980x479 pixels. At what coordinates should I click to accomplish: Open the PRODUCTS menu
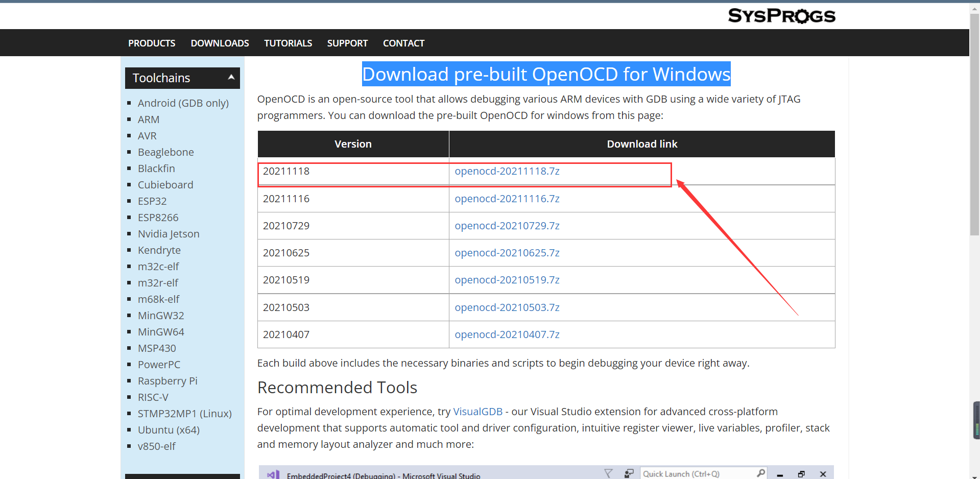pyautogui.click(x=152, y=43)
